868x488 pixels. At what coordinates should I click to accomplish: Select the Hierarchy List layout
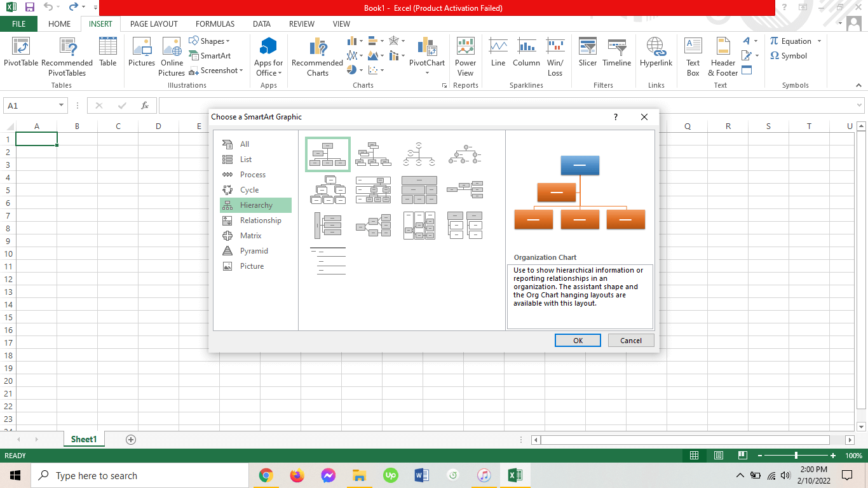coord(465,226)
